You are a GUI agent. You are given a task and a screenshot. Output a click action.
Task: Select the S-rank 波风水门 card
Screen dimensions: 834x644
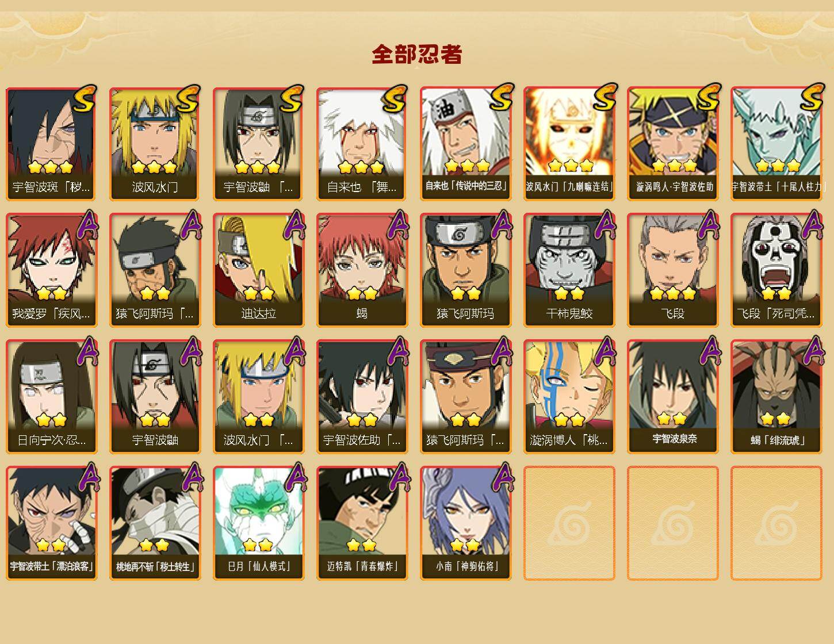click(155, 144)
